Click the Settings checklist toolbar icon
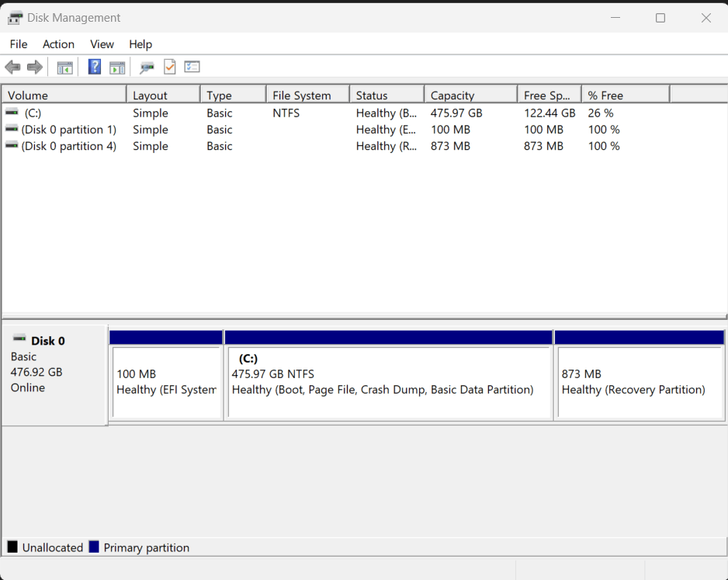 192,67
